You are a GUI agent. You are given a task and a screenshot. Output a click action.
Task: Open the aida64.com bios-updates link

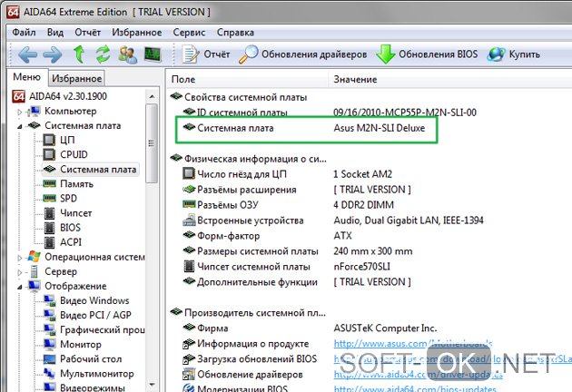coord(415,388)
